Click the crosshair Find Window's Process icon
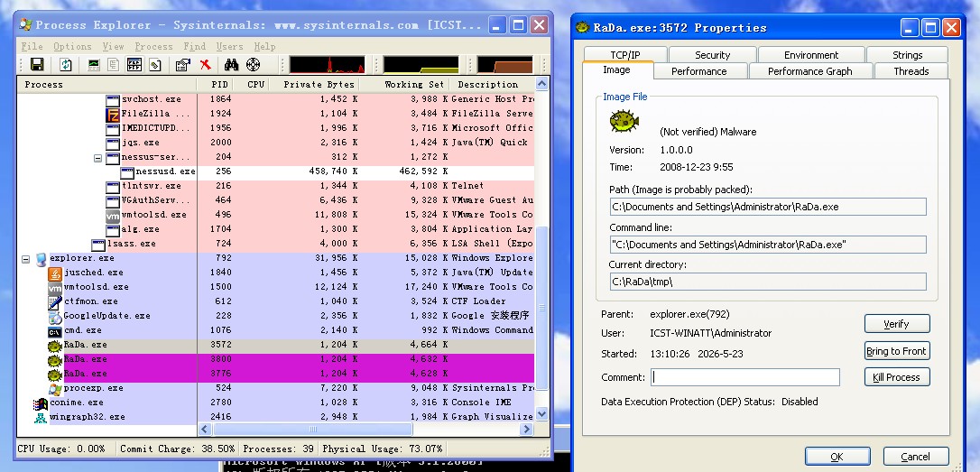This screenshot has width=980, height=472. [254, 64]
